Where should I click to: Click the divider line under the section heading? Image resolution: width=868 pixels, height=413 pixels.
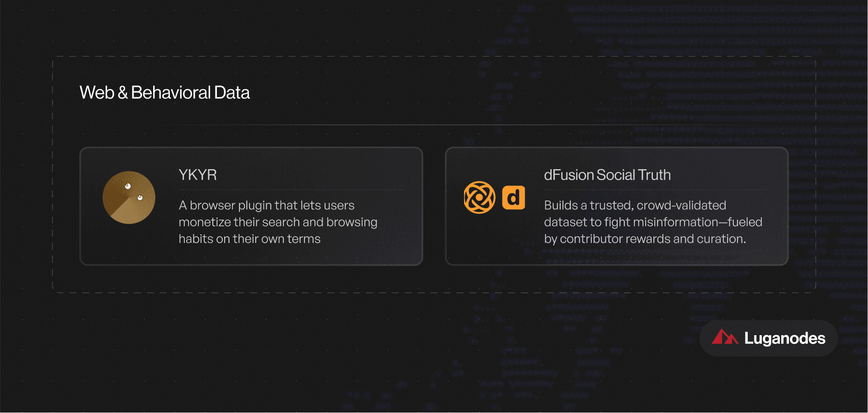coord(434,125)
